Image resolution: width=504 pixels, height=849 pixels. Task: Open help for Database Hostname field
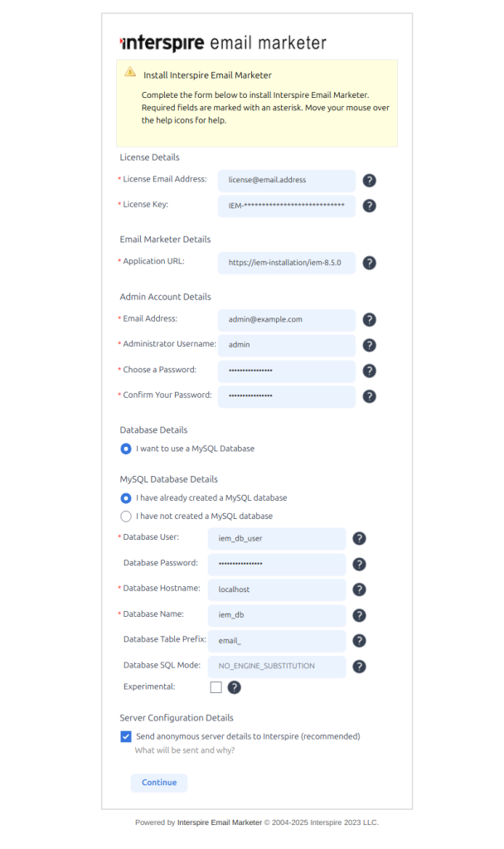[360, 589]
